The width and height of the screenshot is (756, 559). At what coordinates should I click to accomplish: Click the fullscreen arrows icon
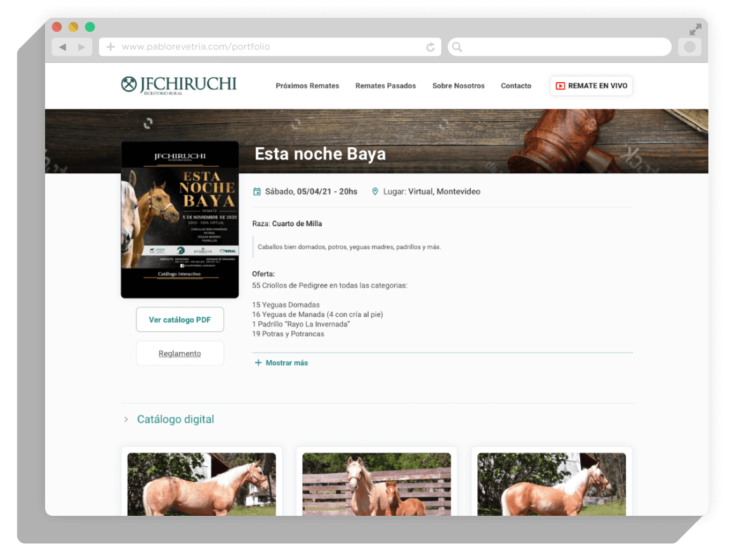[696, 29]
